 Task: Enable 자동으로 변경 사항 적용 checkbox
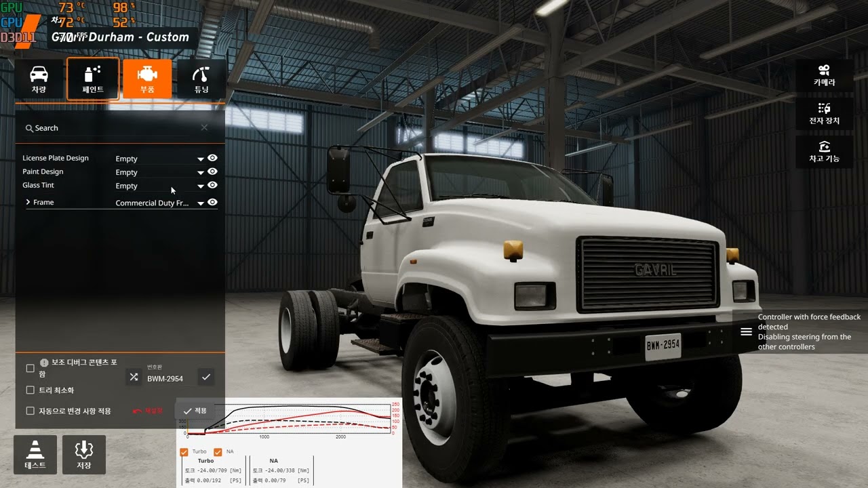click(30, 411)
